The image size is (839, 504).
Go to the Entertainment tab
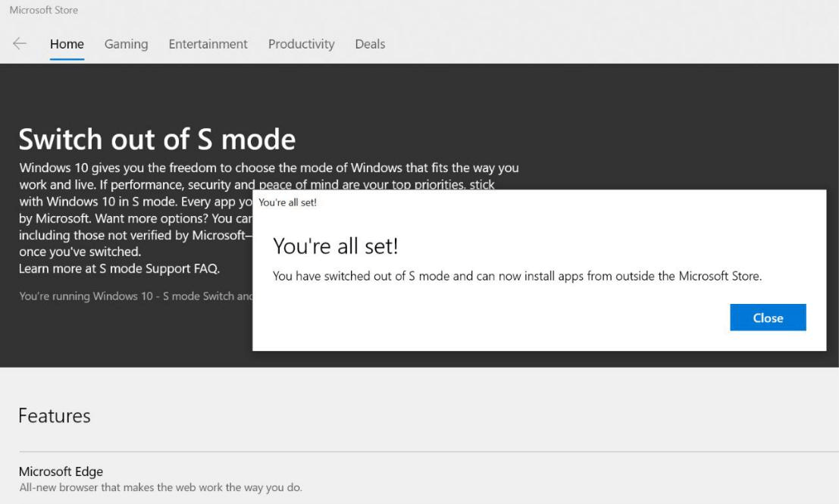click(208, 44)
